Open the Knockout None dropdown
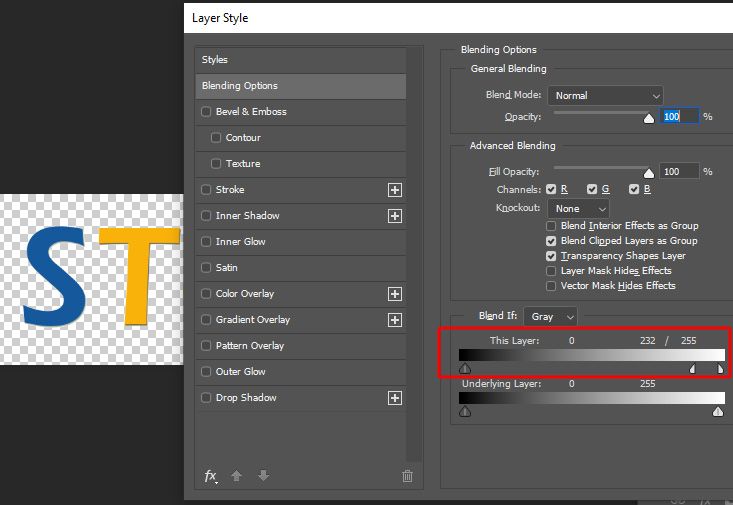This screenshot has width=733, height=505. (579, 209)
